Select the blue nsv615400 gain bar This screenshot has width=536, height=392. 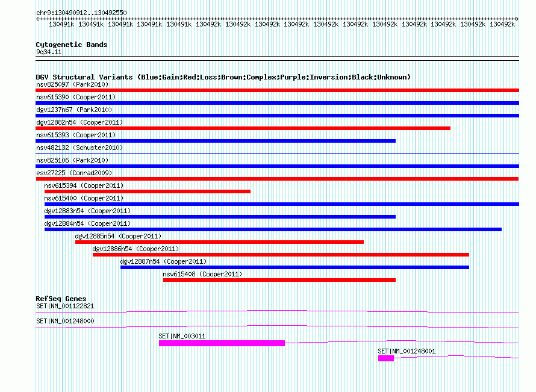[x=282, y=204]
